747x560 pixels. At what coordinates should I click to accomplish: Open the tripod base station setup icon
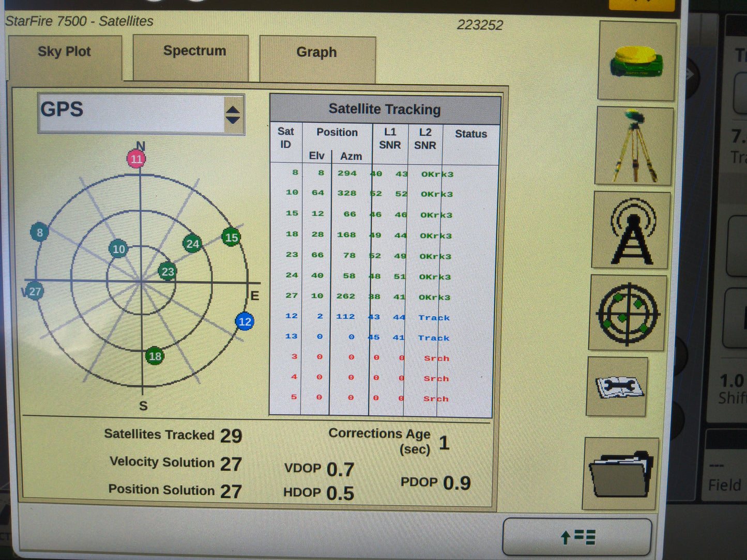click(x=634, y=146)
